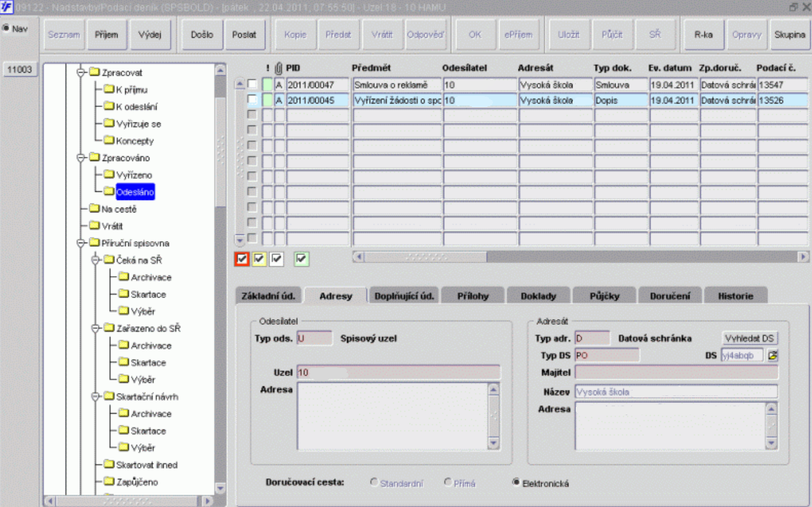Click the tree panel scroll down arrow
The width and height of the screenshot is (812, 507).
[x=220, y=488]
